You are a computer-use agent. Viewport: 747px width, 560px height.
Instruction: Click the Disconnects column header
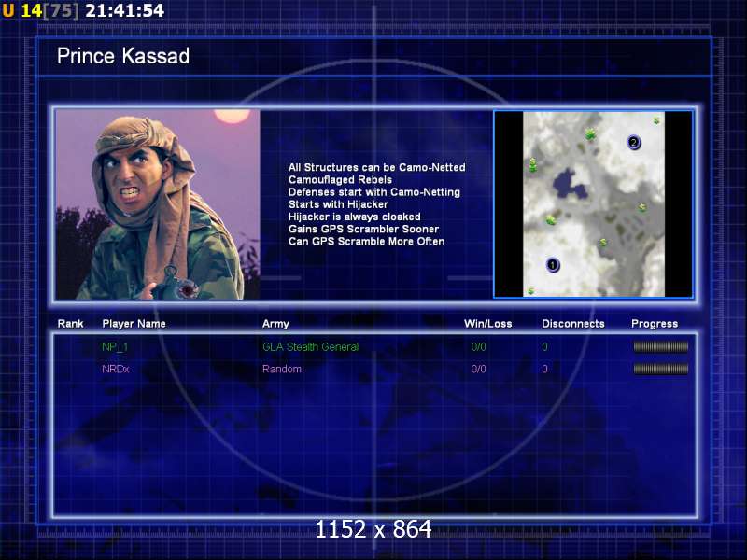point(573,324)
